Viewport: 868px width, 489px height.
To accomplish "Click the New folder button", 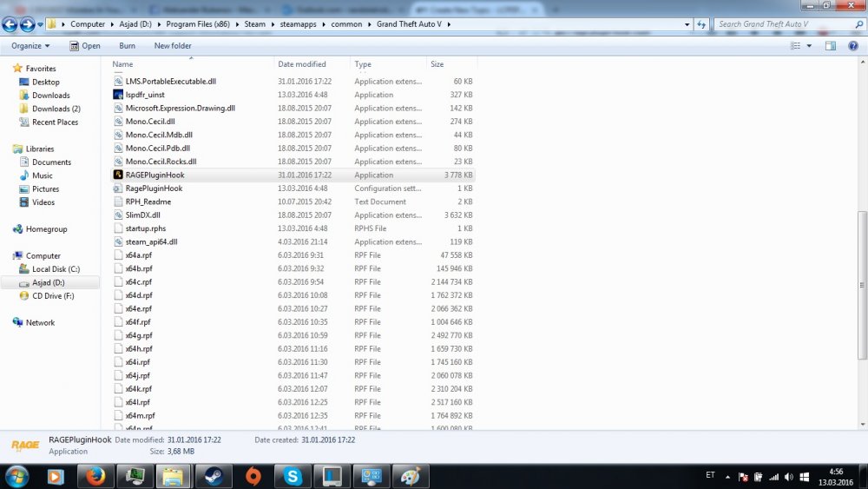I will (x=173, y=46).
